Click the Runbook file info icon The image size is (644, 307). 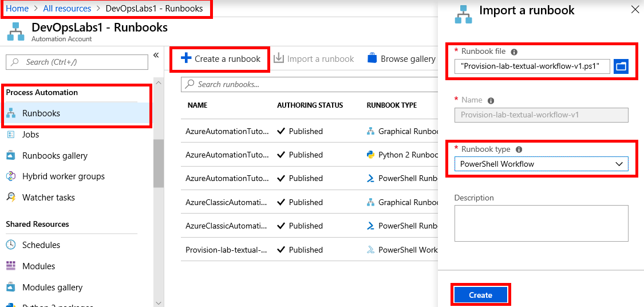pyautogui.click(x=514, y=52)
